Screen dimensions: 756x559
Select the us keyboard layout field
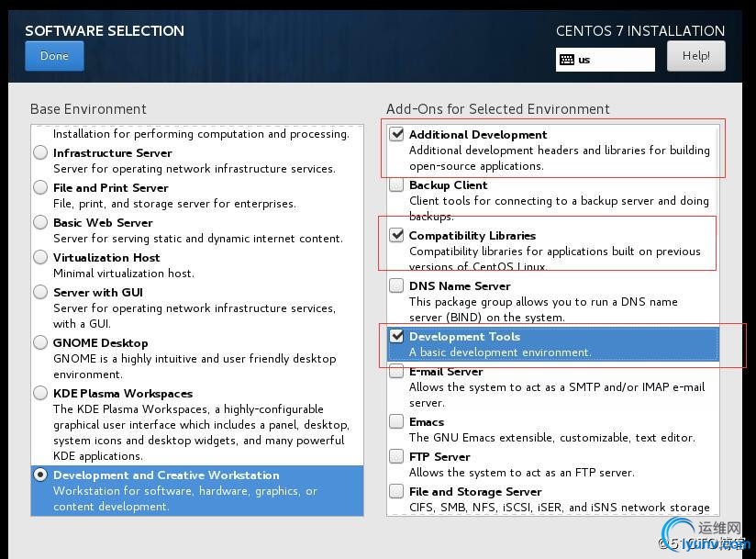606,60
